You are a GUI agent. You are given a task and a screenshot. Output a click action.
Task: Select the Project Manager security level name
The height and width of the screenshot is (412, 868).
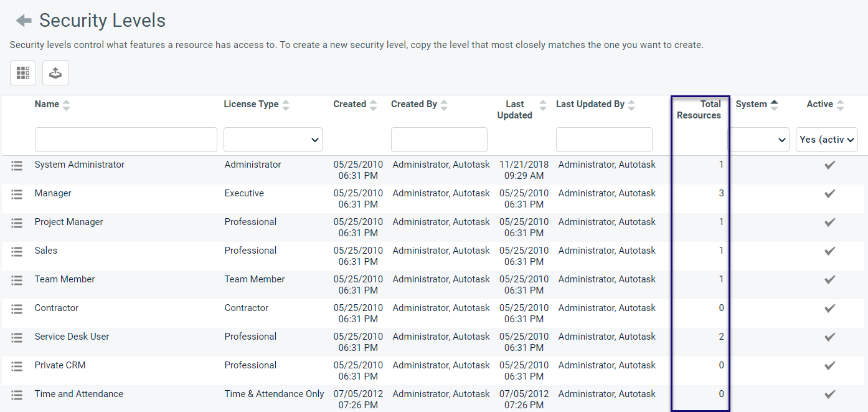coord(68,222)
